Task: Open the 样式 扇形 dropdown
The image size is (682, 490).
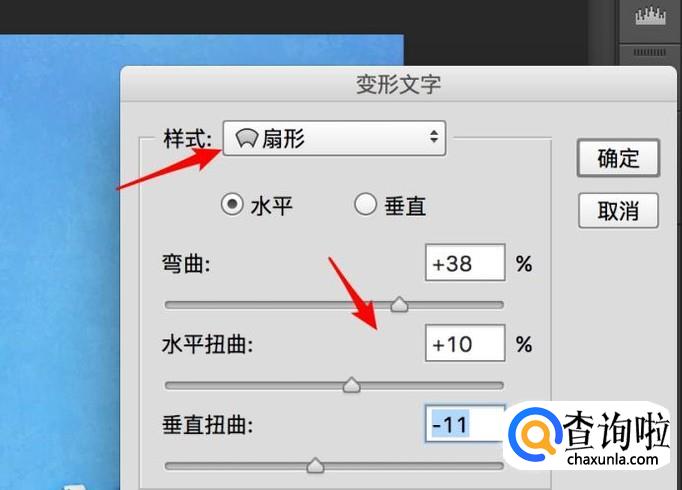Action: click(334, 138)
